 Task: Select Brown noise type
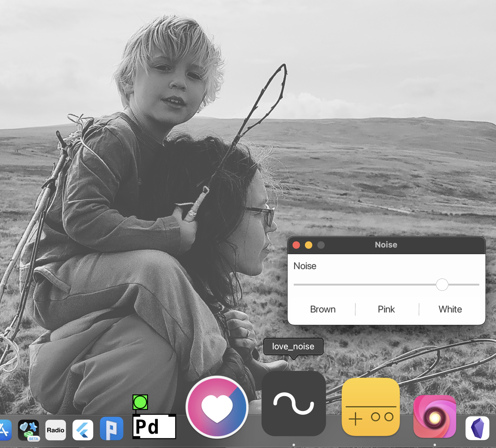point(323,309)
